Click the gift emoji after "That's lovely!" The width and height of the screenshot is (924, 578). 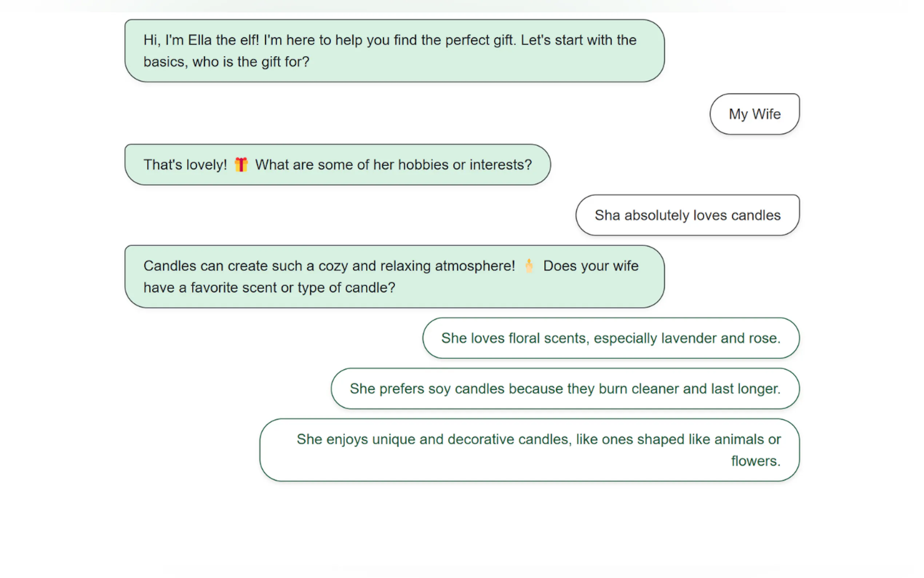pos(241,165)
